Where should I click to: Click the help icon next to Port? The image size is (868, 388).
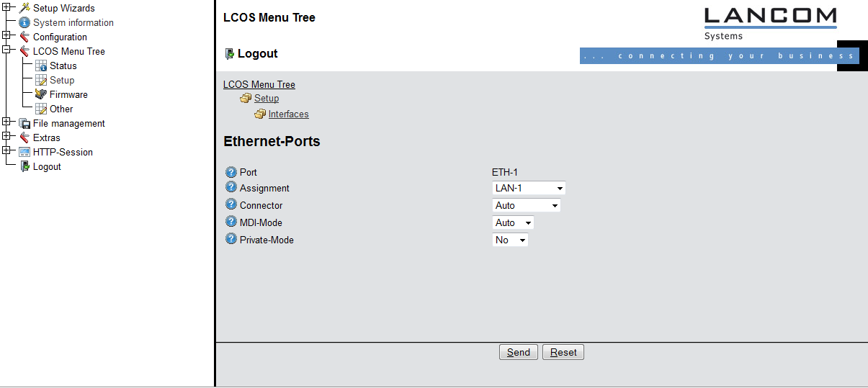click(231, 172)
